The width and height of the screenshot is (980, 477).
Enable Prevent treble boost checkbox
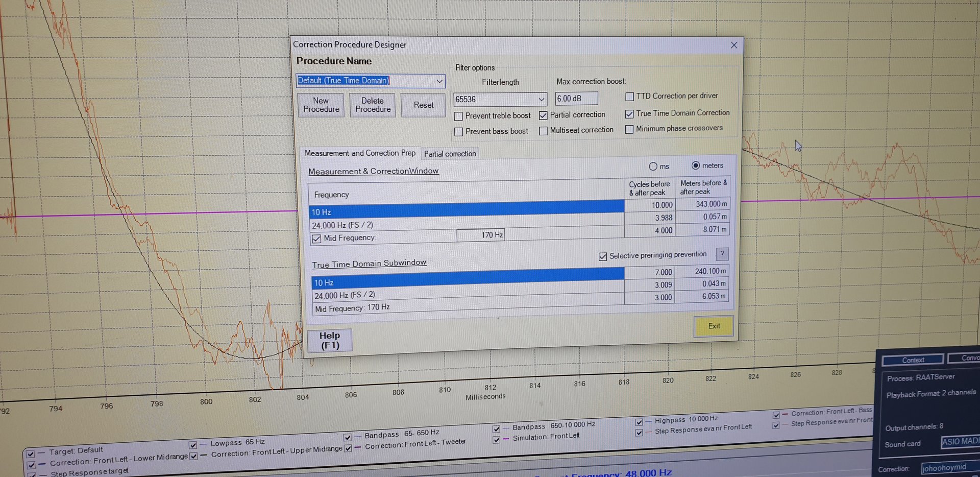[458, 116]
